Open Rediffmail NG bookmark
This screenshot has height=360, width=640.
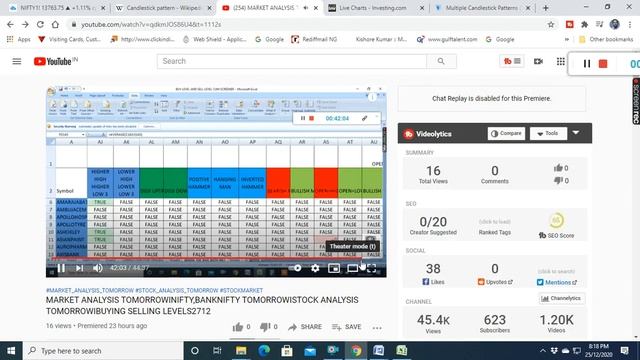pos(314,39)
